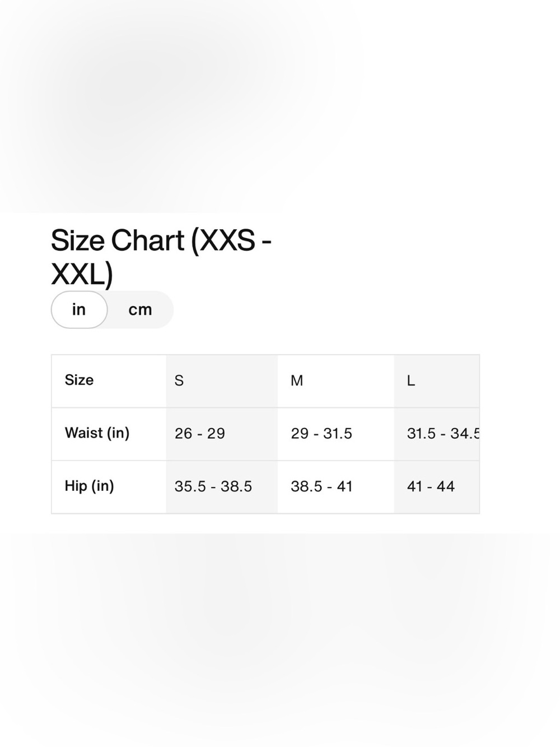Select the partially visible 31.5 - 34.5 waist cell
This screenshot has height=747, width=560.
coord(437,434)
